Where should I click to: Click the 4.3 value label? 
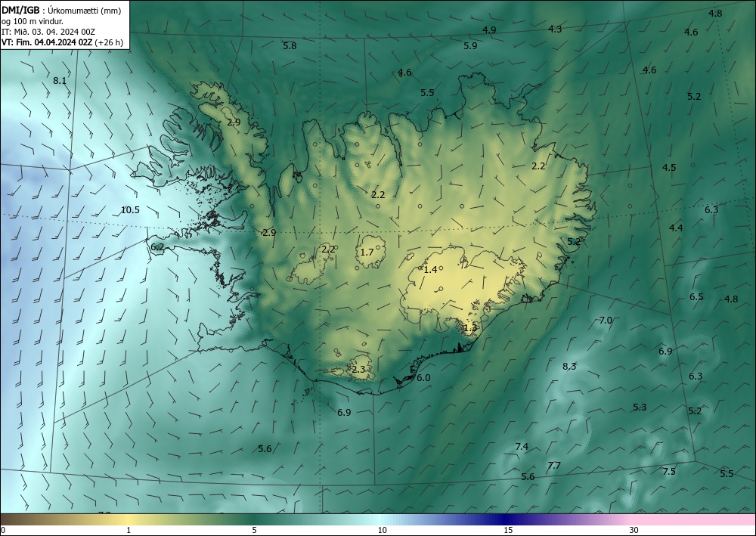pyautogui.click(x=555, y=29)
